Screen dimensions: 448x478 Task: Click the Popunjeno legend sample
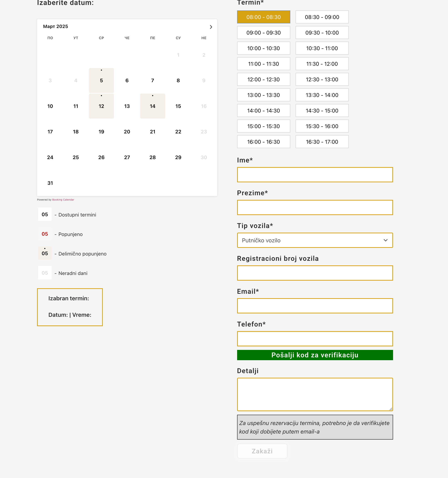(x=45, y=234)
